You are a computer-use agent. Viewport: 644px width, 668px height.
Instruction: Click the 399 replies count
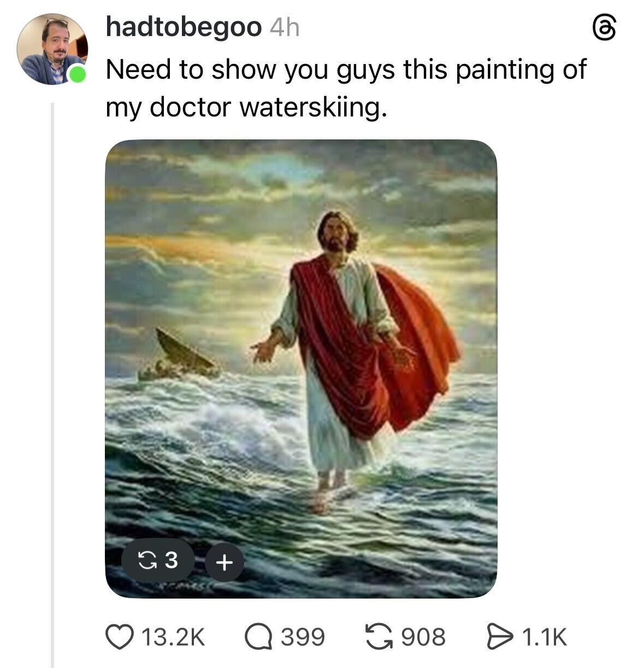(x=303, y=637)
